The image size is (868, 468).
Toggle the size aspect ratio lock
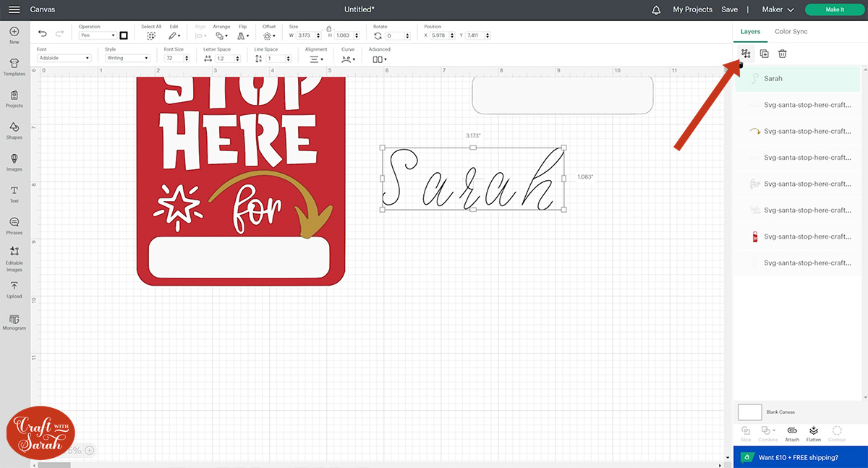[x=328, y=28]
